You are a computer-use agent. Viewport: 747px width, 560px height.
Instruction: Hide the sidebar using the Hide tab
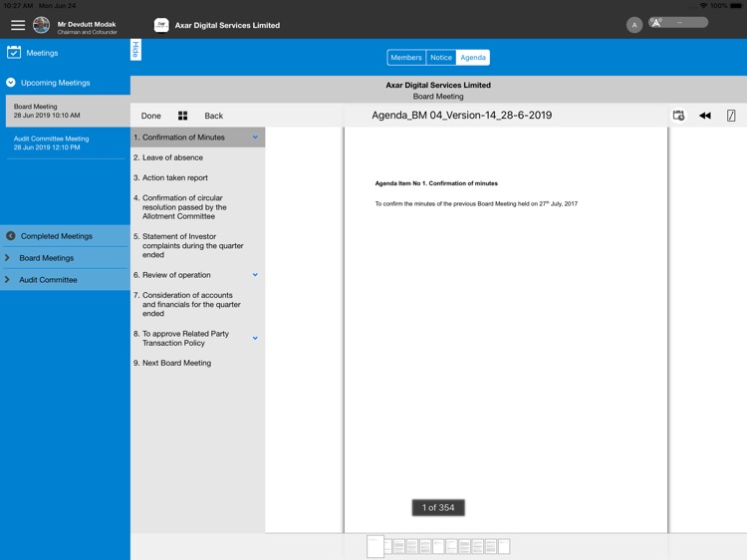tap(135, 50)
